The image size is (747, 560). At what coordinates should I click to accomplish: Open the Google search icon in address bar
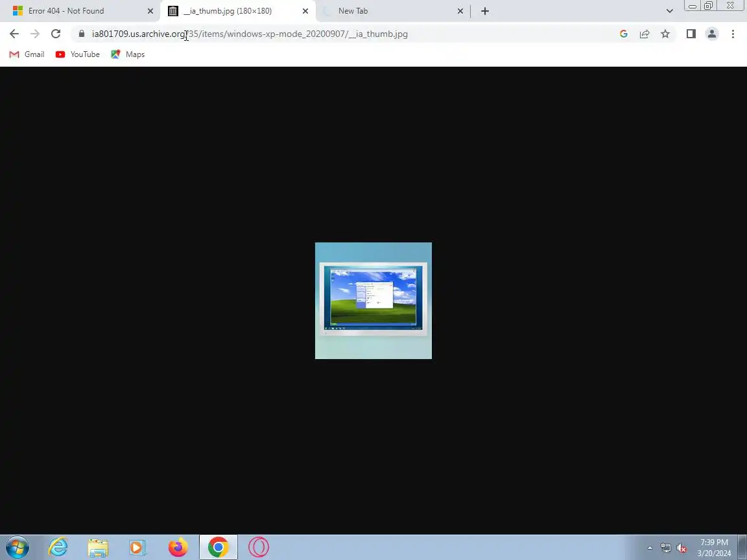click(624, 34)
